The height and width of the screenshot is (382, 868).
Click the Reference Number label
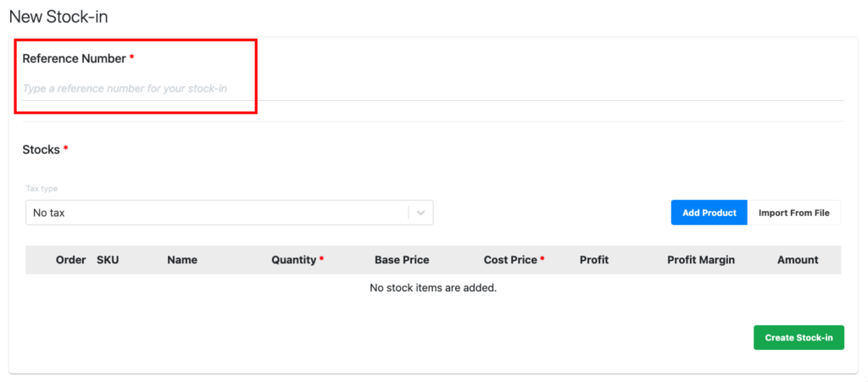point(74,58)
